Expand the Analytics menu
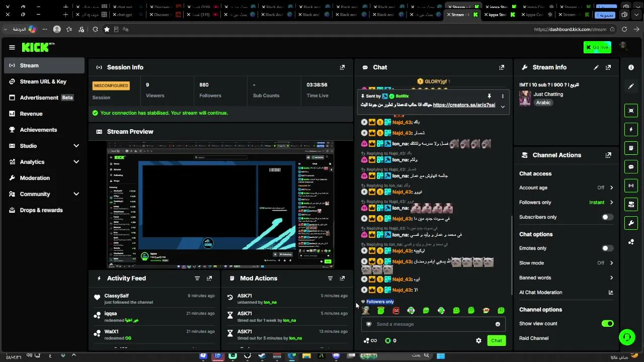Screen dimensions: 644x362 [x=44, y=162]
